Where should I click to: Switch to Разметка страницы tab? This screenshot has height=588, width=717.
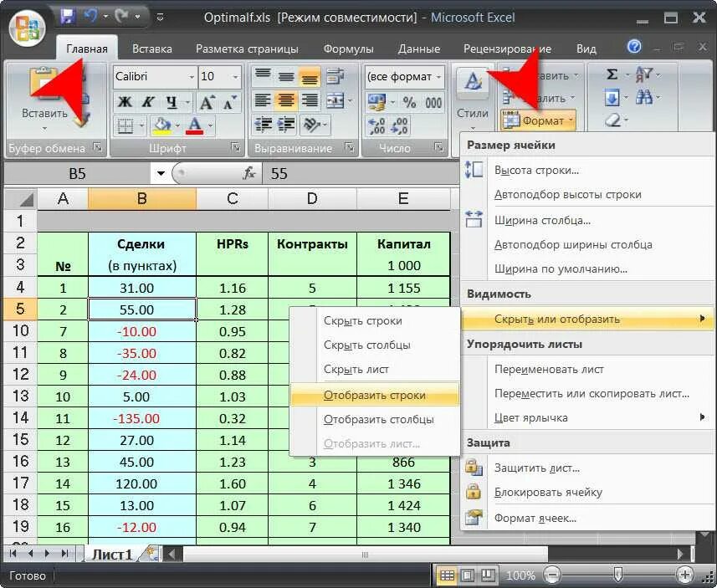tap(247, 49)
